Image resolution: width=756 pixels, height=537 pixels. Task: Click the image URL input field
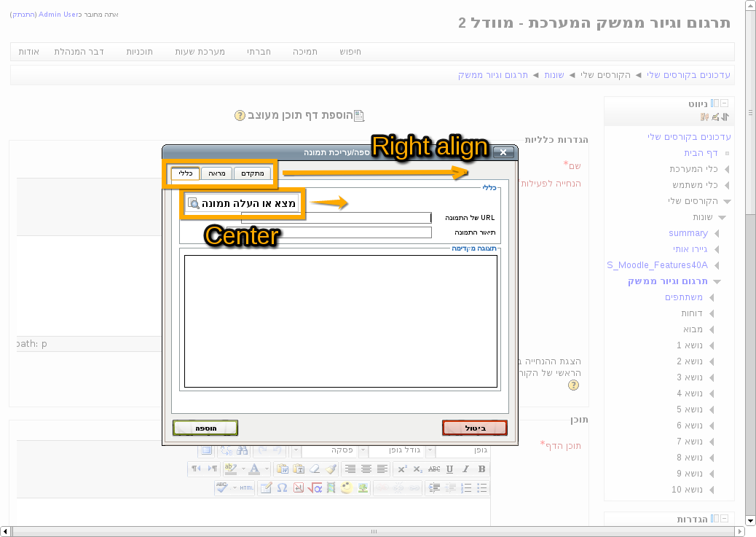coord(336,218)
